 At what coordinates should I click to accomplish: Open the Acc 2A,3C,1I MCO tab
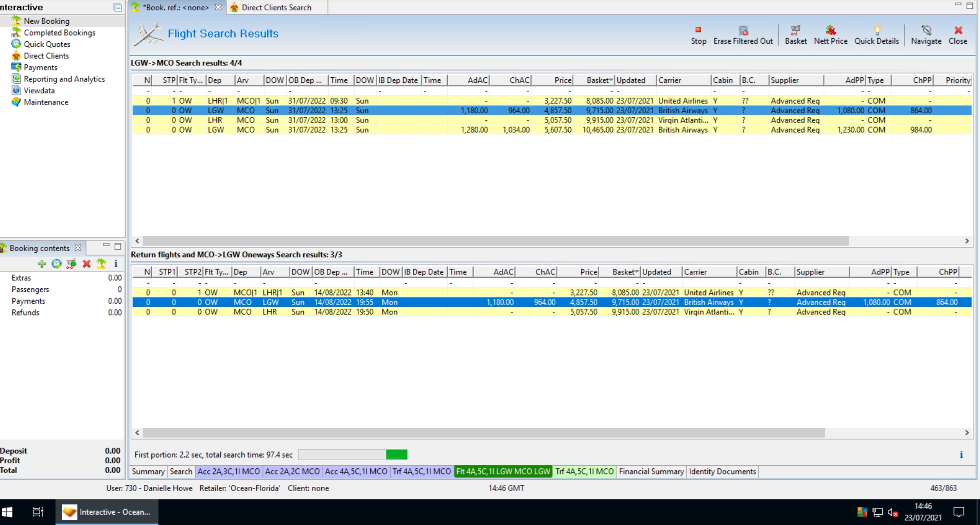229,471
